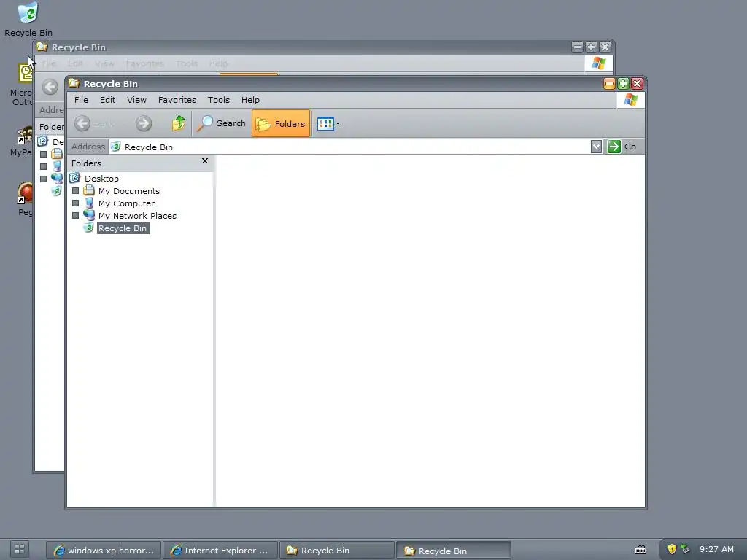Viewport: 747px width, 560px height.
Task: Close the front Recycle Bin window
Action: (637, 84)
